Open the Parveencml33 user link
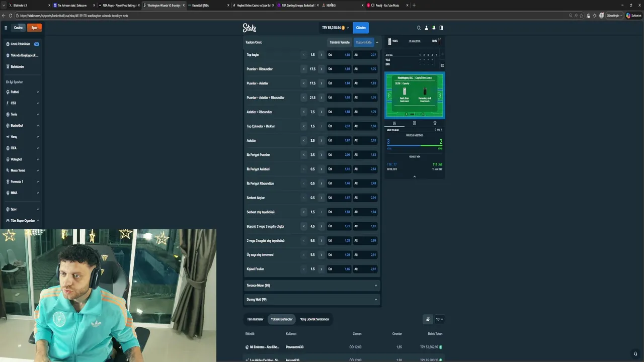The width and height of the screenshot is (644, 362). click(x=295, y=347)
